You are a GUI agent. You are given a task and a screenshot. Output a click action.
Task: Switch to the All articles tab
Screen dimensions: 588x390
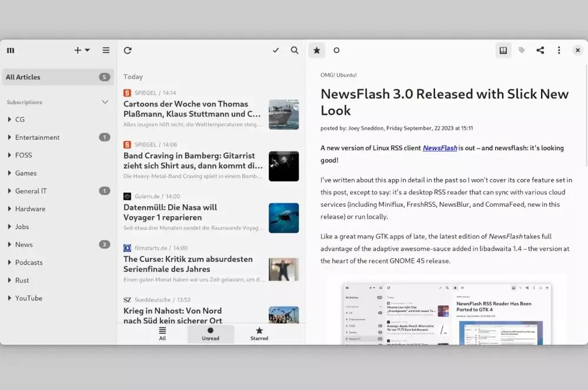[162, 334]
